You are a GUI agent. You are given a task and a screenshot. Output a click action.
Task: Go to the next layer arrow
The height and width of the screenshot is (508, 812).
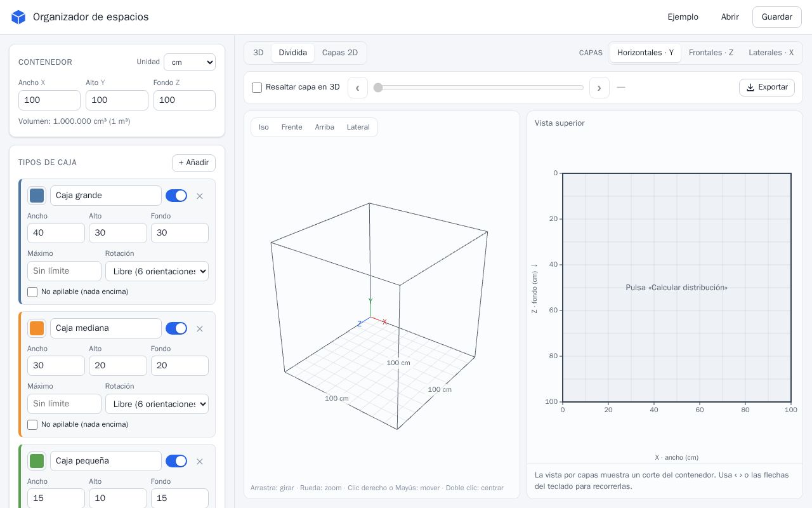click(599, 88)
